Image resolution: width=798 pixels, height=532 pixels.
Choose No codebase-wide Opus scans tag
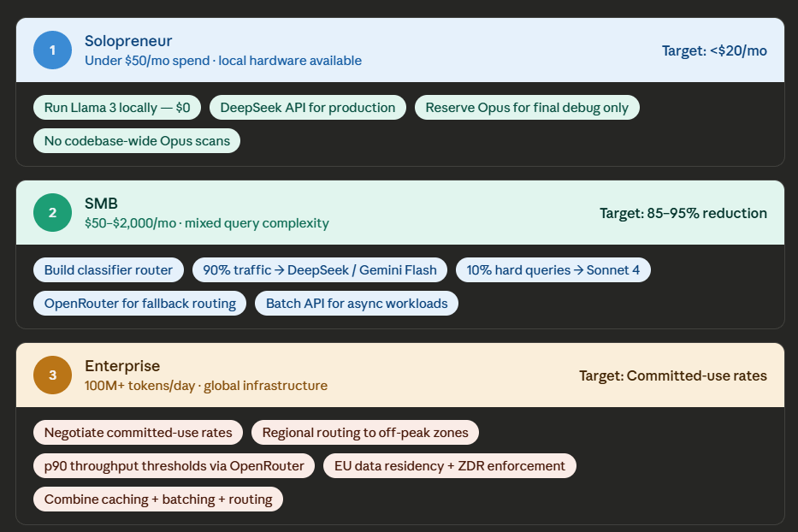[137, 140]
